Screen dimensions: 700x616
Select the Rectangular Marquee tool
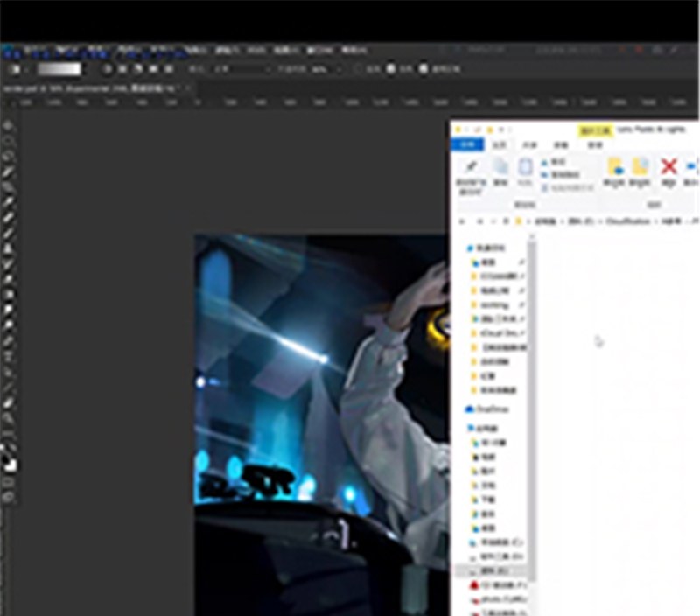point(8,141)
